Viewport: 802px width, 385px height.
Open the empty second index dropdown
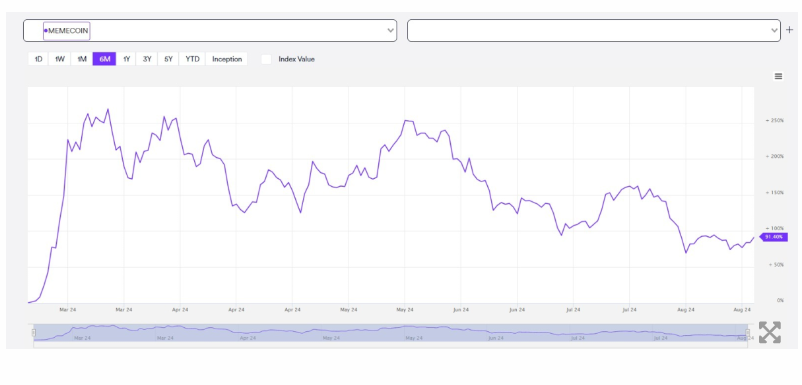(x=594, y=31)
